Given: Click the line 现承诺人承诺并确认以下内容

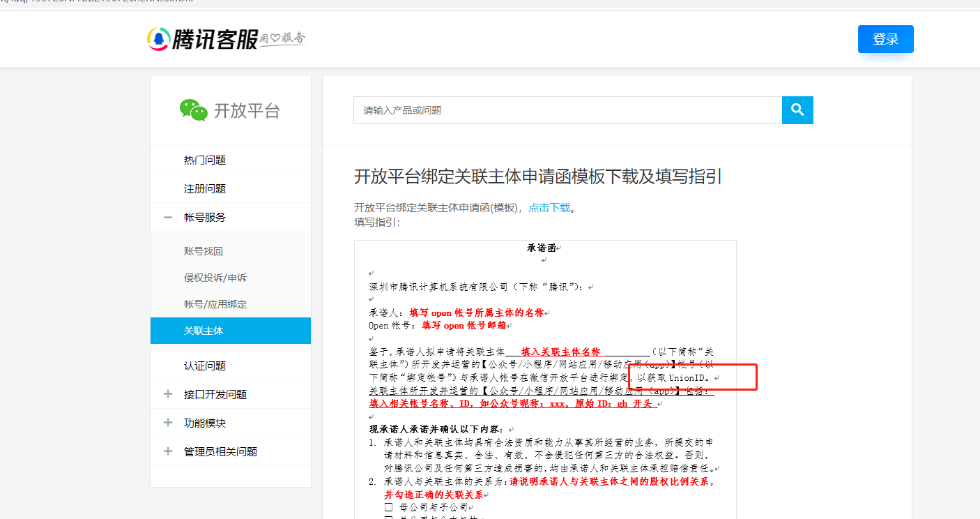Looking at the screenshot, I should click(438, 429).
